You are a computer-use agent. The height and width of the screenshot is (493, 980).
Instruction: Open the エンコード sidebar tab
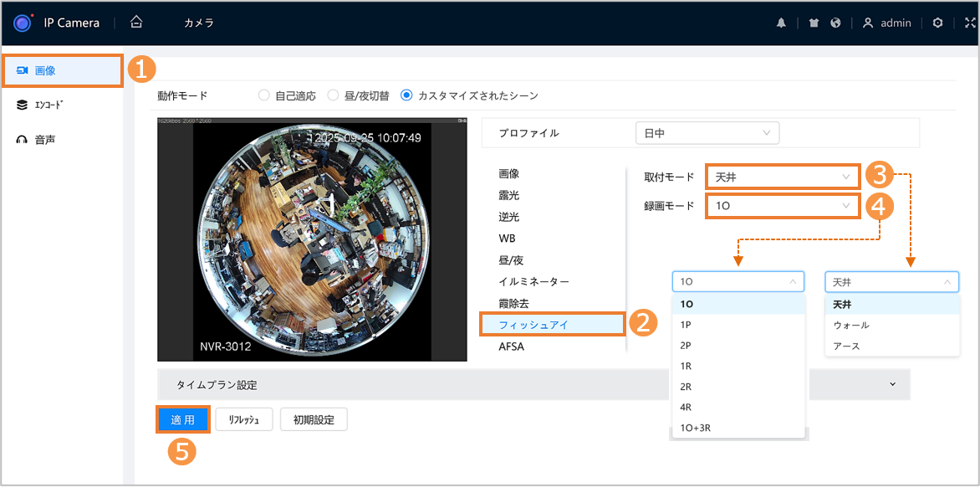50,105
